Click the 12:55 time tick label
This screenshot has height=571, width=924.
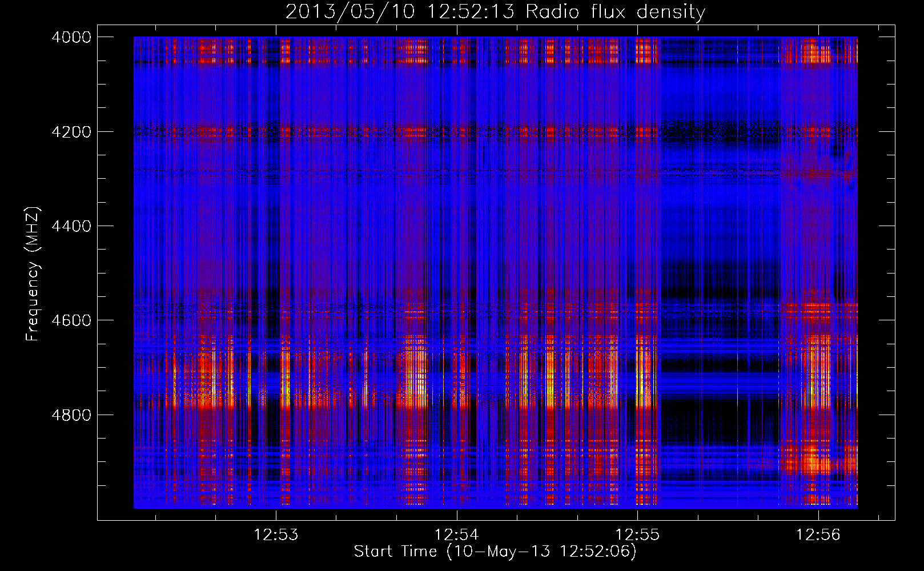637,535
